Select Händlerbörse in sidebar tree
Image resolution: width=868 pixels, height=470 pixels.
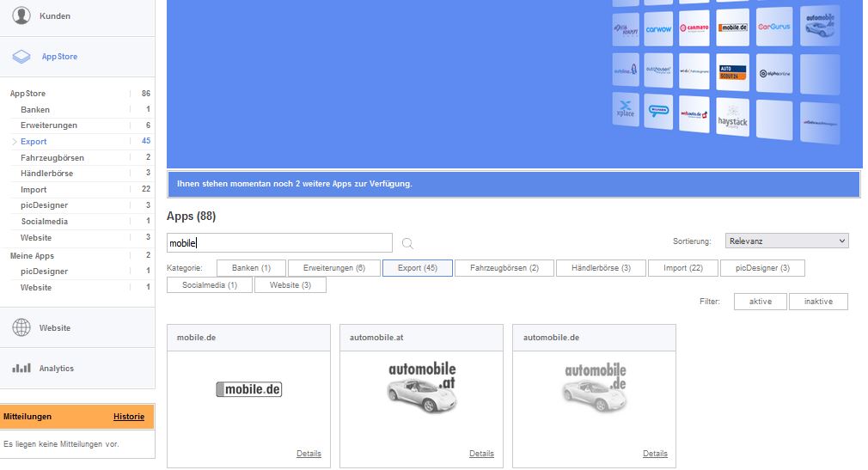coord(46,174)
